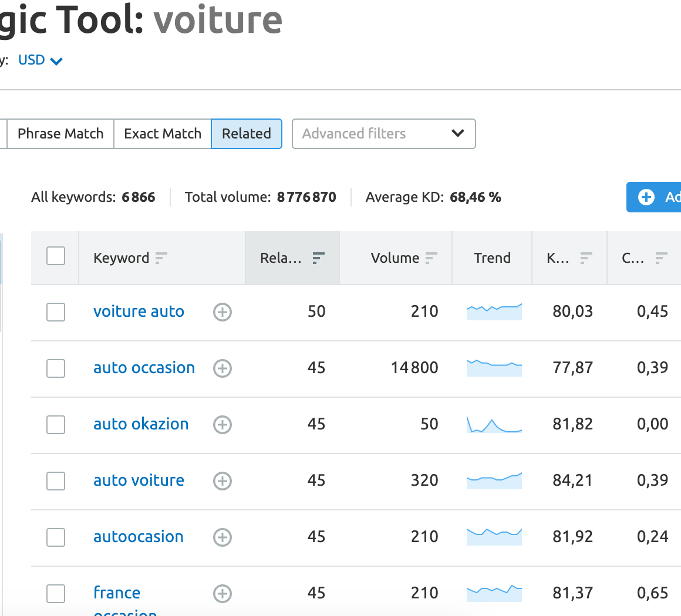This screenshot has height=616, width=681.
Task: Click the plus icon beside "auto occasion"
Action: point(222,368)
